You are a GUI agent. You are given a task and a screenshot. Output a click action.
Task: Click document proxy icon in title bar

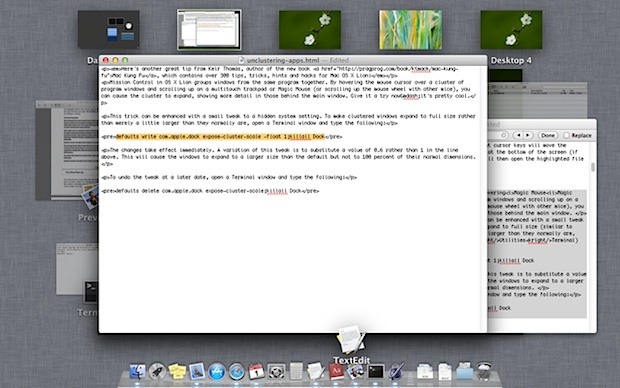coord(241,61)
